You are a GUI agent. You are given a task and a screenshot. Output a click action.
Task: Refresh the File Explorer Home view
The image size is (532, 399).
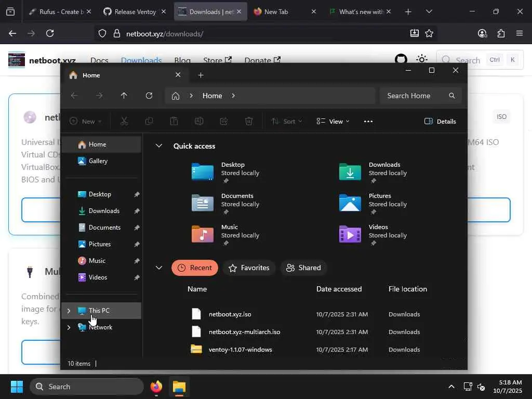coord(149,96)
